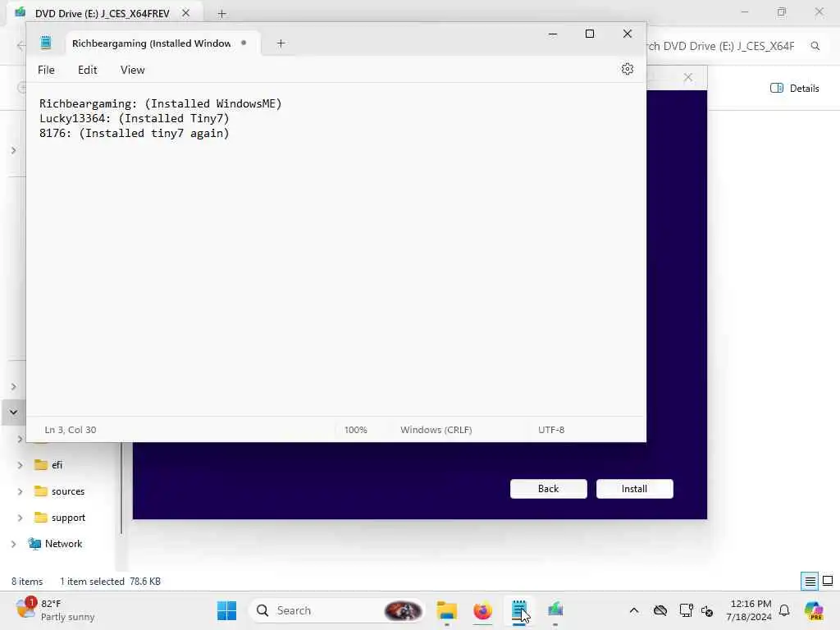Expand the Network node in tree

(13, 544)
